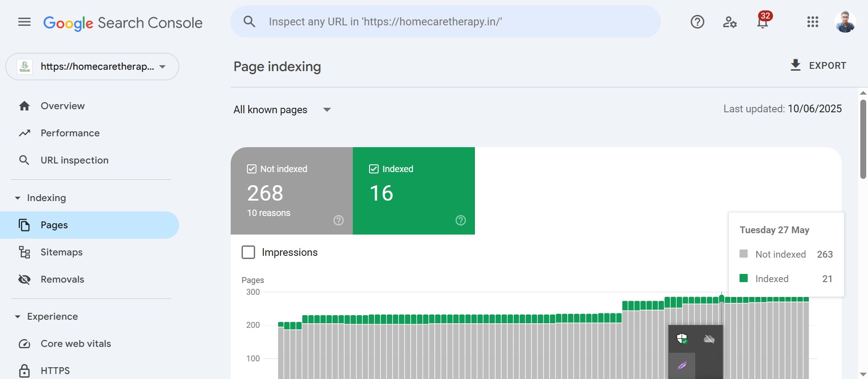
Task: Click the scroll down arrow
Action: (x=863, y=374)
